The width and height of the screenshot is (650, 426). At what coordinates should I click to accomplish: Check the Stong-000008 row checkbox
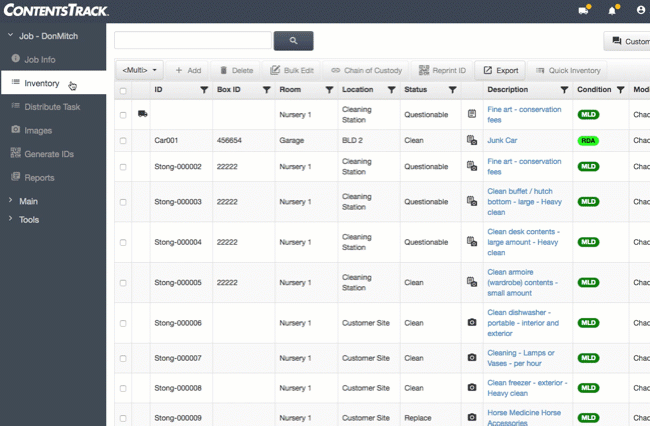click(x=123, y=388)
